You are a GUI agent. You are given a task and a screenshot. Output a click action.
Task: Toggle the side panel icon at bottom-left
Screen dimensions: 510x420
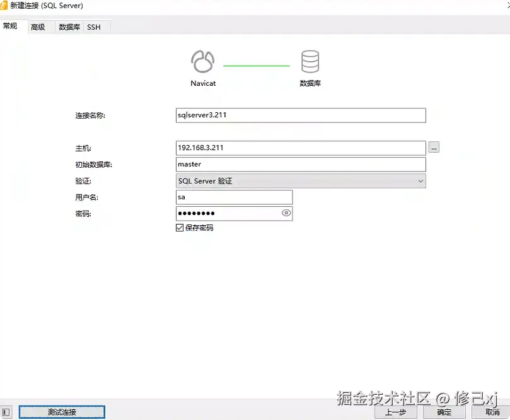point(6,412)
